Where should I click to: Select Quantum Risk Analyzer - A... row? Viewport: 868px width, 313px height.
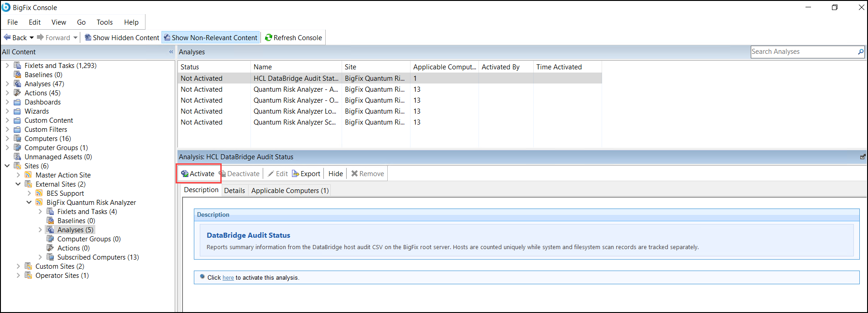[x=390, y=89]
